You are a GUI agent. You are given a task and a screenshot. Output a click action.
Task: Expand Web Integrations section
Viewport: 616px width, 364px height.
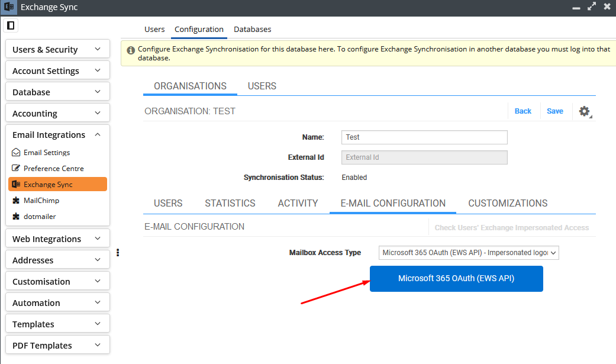tap(58, 239)
